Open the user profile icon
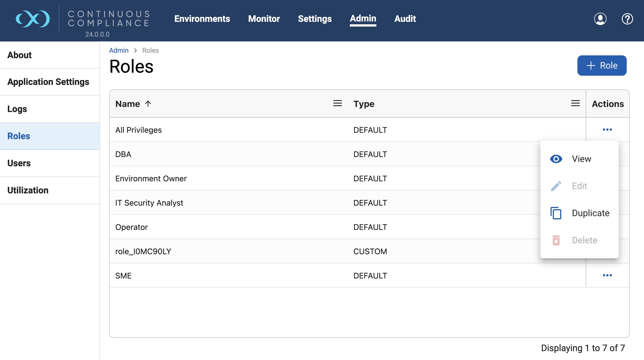Screen dimensions: 644x360 tap(600, 19)
